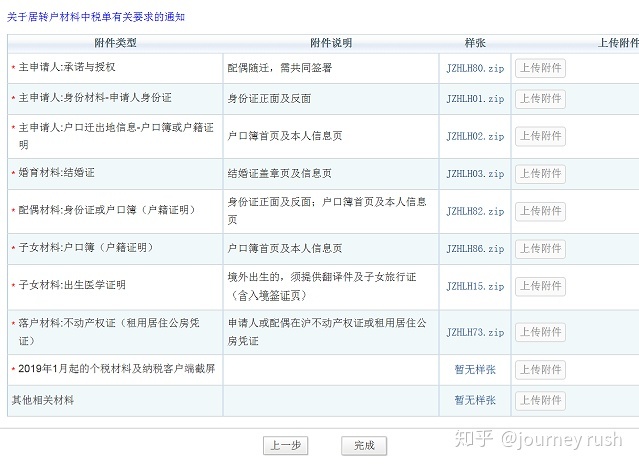
Task: Upload attachment for 婚育材料:结婚证
Action: (x=540, y=174)
